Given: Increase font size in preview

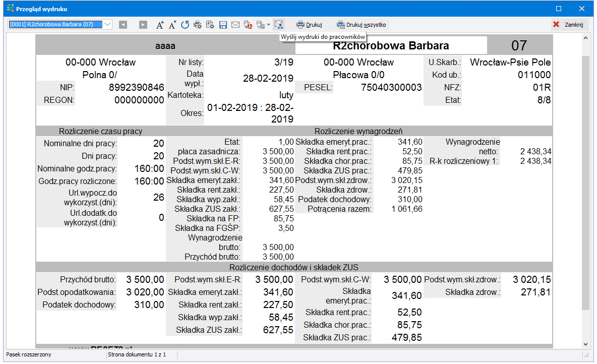Looking at the screenshot, I should tap(160, 24).
